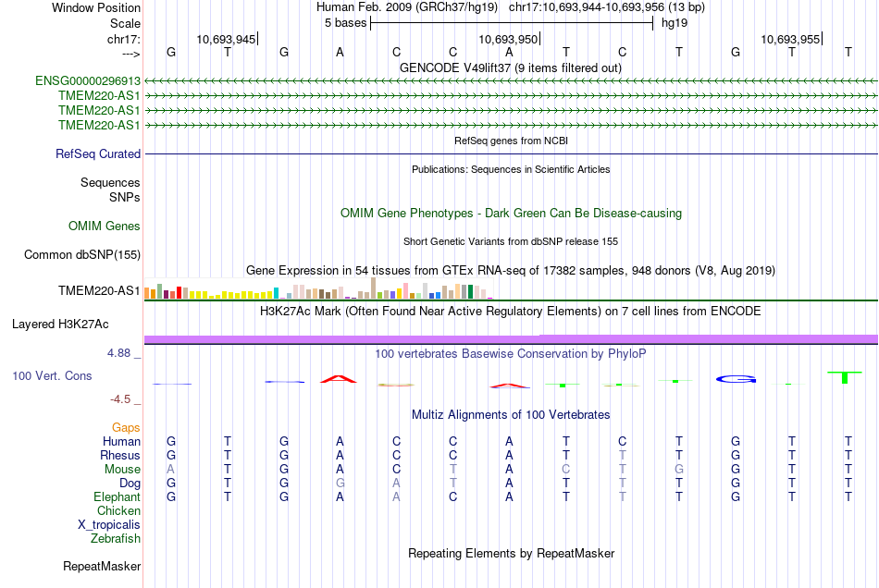Click the Human Feb. 2009 (GRCh37/hg19) assembly text
This screenshot has height=588, width=879.
[x=407, y=7]
